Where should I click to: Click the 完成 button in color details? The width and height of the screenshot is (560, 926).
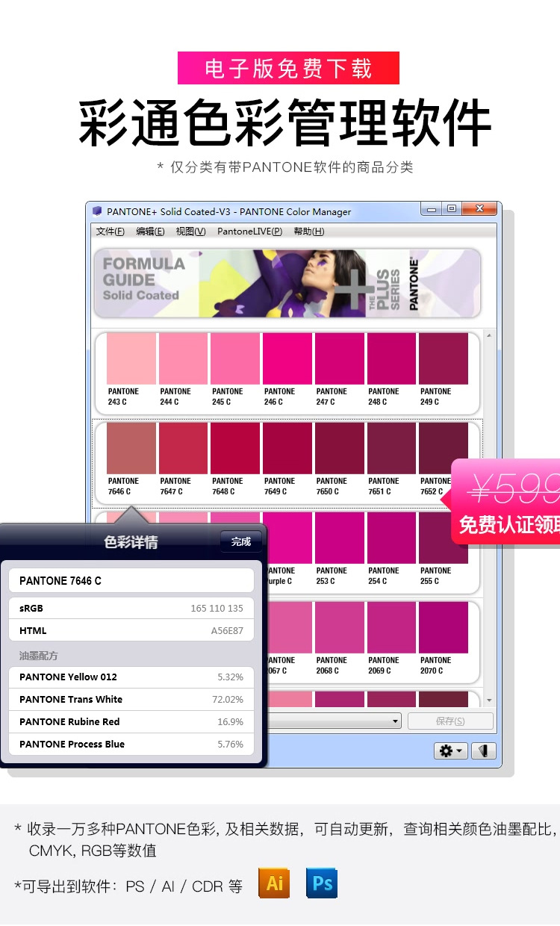click(x=241, y=541)
